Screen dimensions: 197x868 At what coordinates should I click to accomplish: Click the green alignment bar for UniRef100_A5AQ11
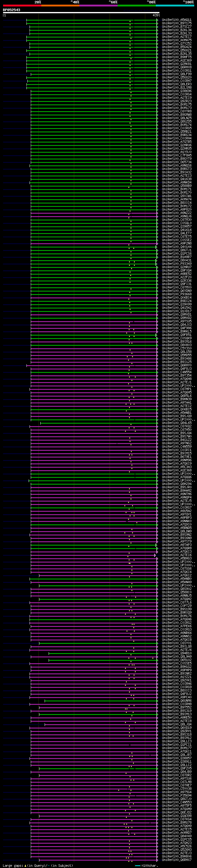pos(92,20)
